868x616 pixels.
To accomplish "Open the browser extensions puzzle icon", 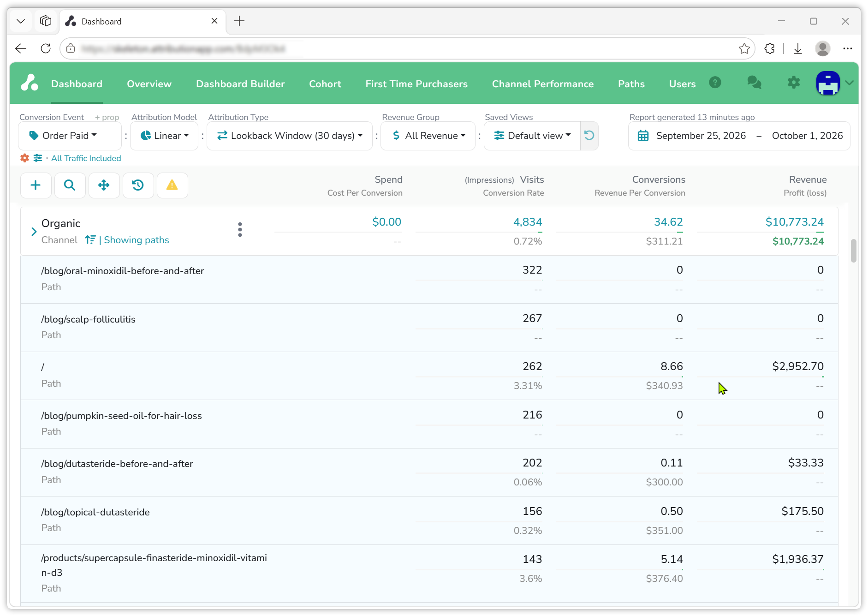I will pos(769,48).
